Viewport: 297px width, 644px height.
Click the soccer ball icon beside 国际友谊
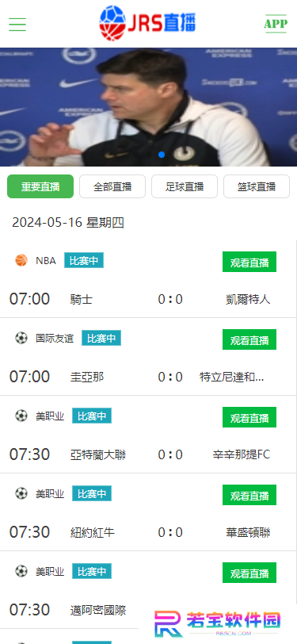(21, 338)
